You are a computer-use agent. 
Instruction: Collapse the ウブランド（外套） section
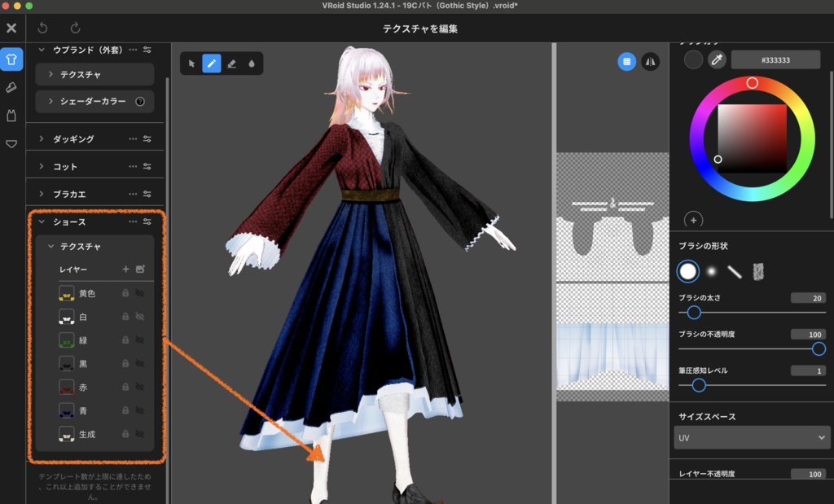click(41, 50)
